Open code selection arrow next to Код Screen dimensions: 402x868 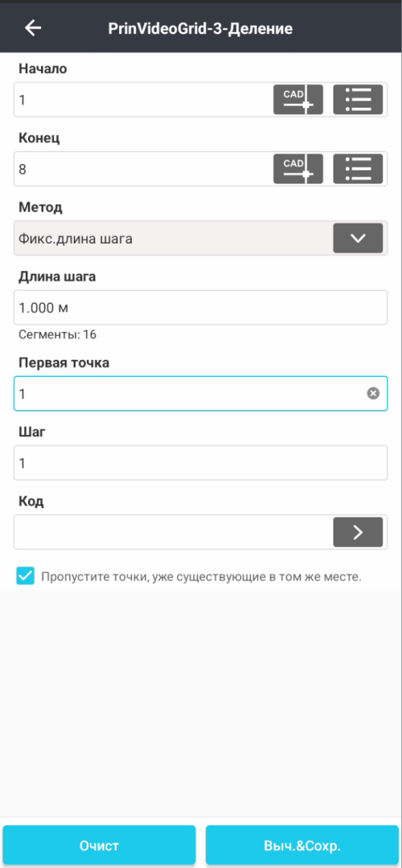358,532
